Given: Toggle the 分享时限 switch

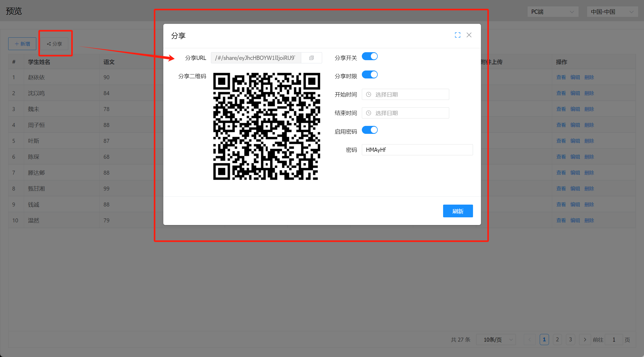Looking at the screenshot, I should [x=370, y=75].
